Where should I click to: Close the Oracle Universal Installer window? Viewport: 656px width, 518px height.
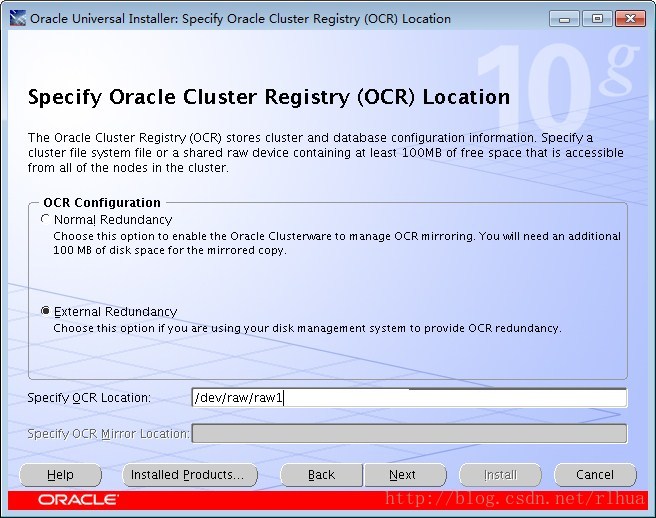point(630,19)
